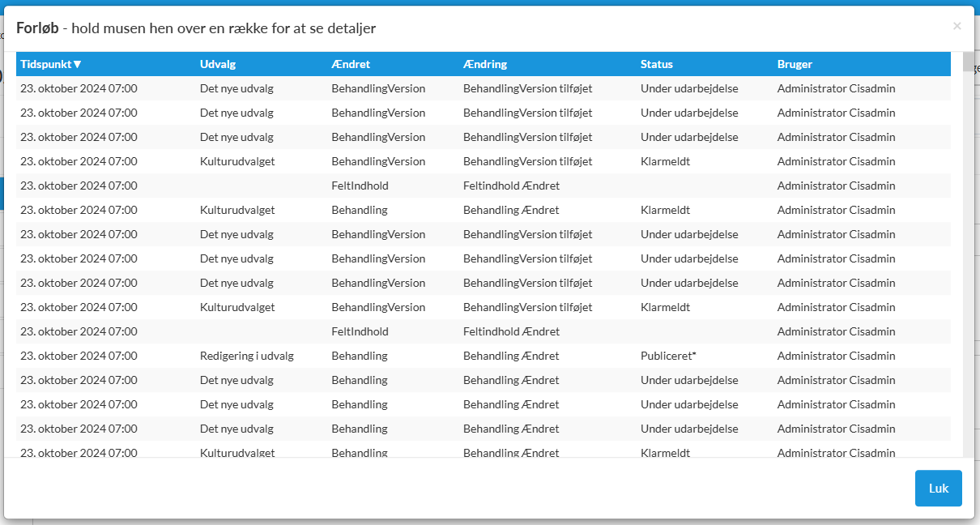Image resolution: width=980 pixels, height=525 pixels.
Task: Click the Status column header
Action: pos(656,65)
